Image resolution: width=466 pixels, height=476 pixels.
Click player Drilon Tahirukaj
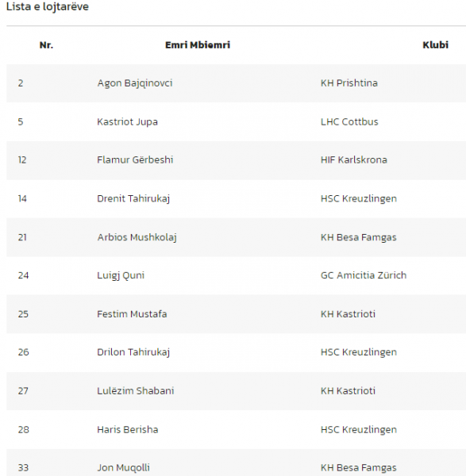pyautogui.click(x=133, y=352)
